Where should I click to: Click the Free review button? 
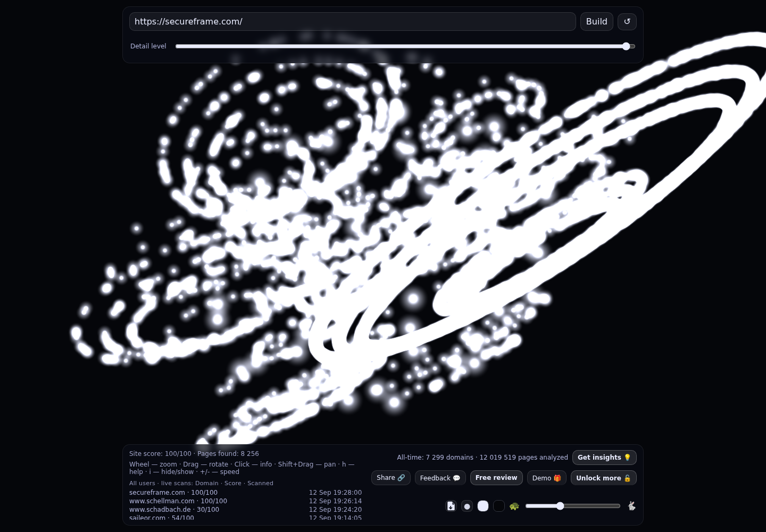point(496,478)
